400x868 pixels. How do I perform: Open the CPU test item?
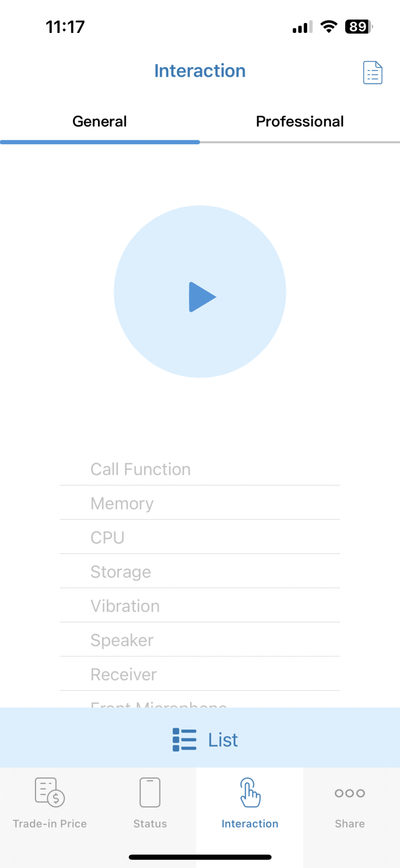200,537
